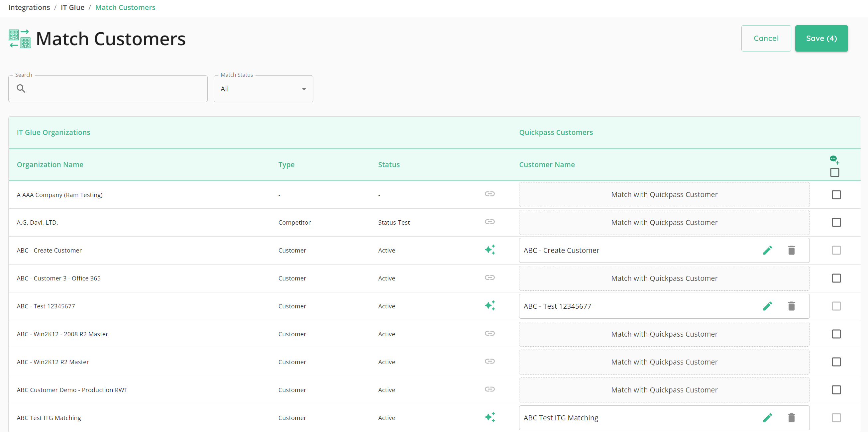Click the chat-plus icon above select-all checkbox
Screen dimensions: 868x432
coord(834,160)
